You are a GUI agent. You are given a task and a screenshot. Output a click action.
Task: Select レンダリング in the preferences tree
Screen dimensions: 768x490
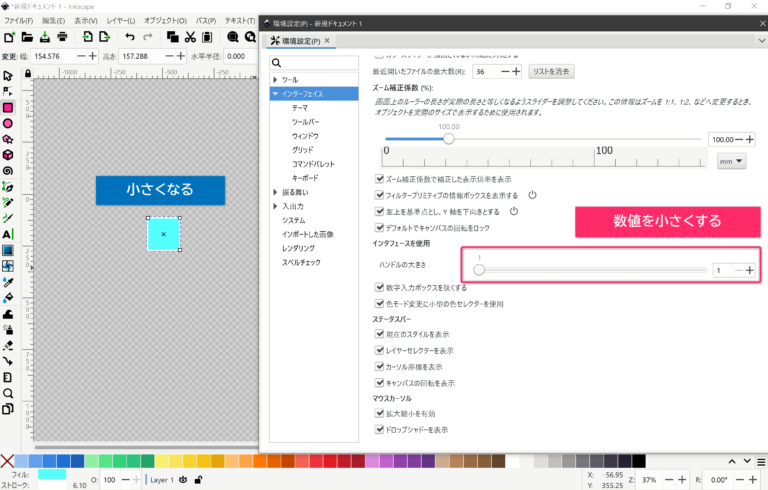298,248
